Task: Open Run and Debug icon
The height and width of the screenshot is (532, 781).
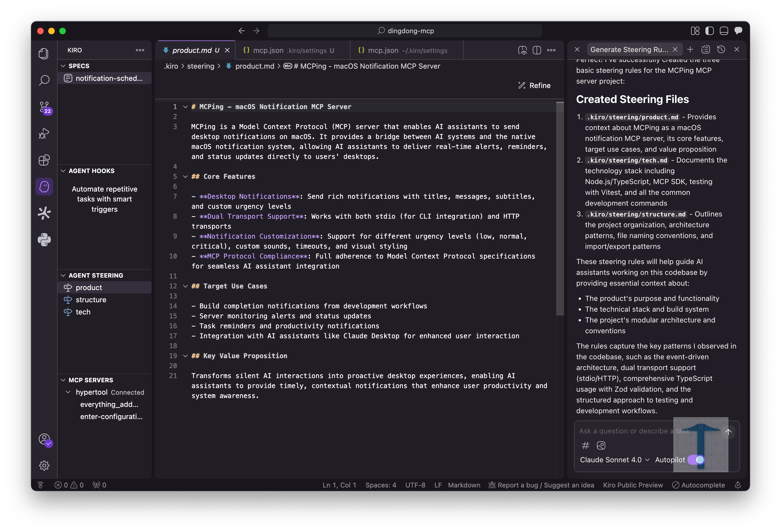Action: 44,133
